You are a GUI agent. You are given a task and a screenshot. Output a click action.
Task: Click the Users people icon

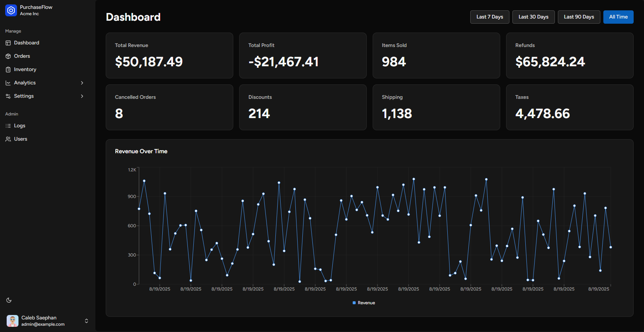coord(8,139)
